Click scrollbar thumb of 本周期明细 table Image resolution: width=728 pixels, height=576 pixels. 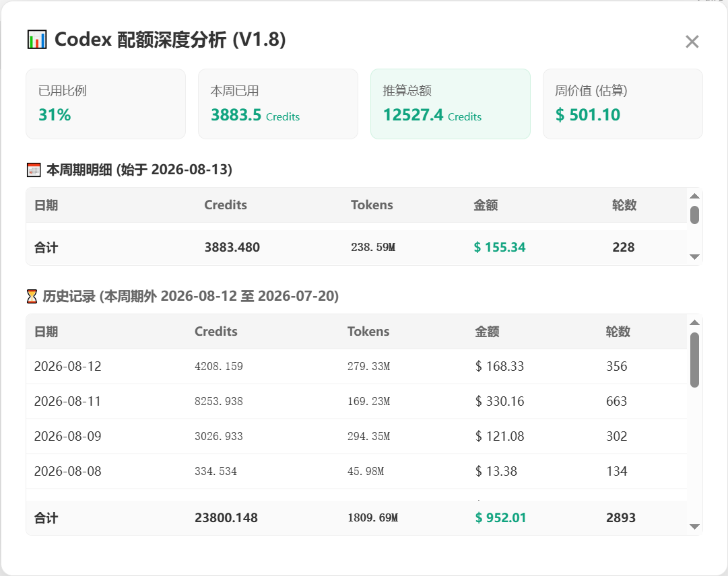point(694,215)
